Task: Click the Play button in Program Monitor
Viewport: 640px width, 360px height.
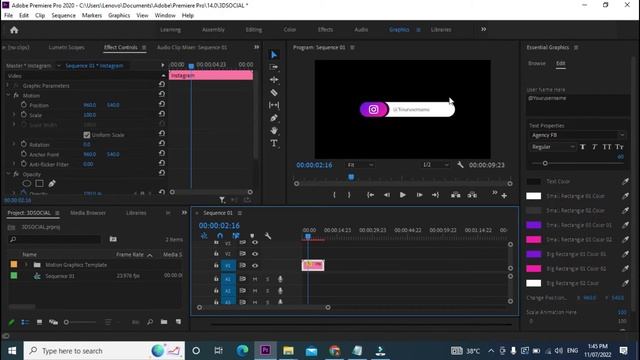Action: pos(402,195)
